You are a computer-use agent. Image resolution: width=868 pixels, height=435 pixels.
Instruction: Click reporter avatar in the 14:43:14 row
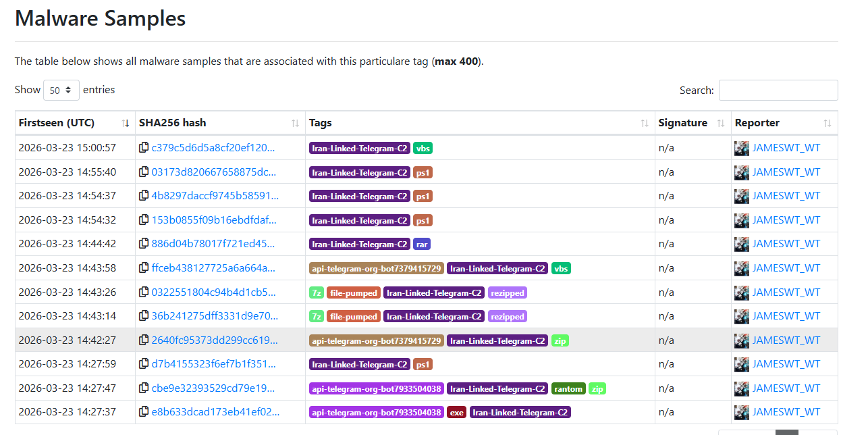click(742, 316)
